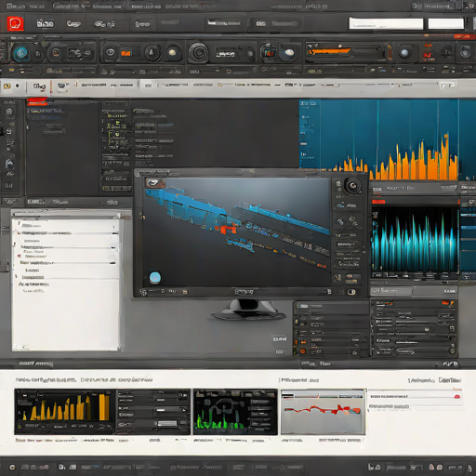The width and height of the screenshot is (476, 476).
Task: Click the small orange display in the rack
Action: pyautogui.click(x=126, y=53)
